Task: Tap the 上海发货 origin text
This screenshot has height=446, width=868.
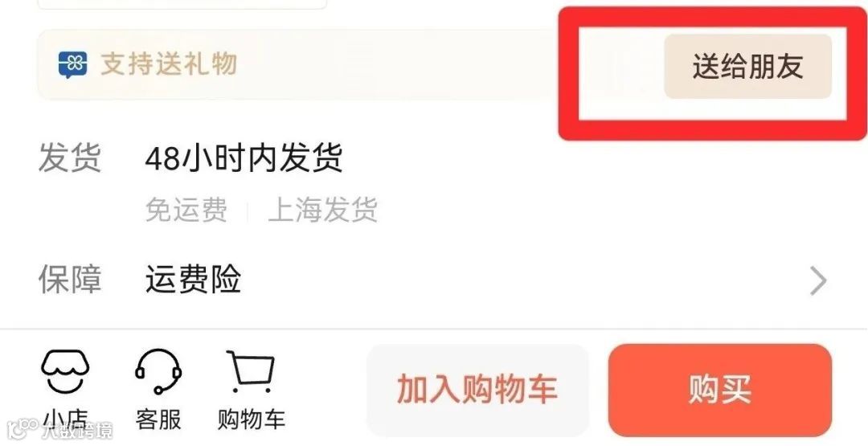Action: click(x=323, y=211)
